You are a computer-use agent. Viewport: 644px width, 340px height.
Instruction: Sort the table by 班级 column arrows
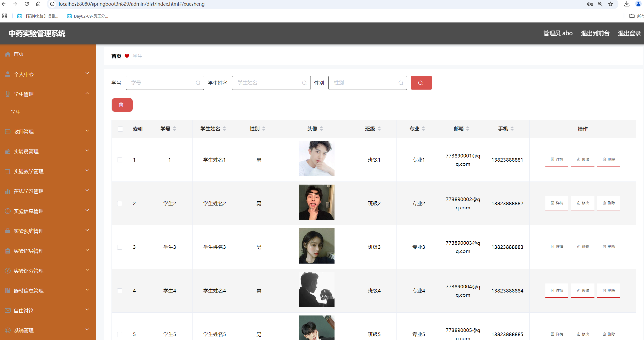[379, 129]
